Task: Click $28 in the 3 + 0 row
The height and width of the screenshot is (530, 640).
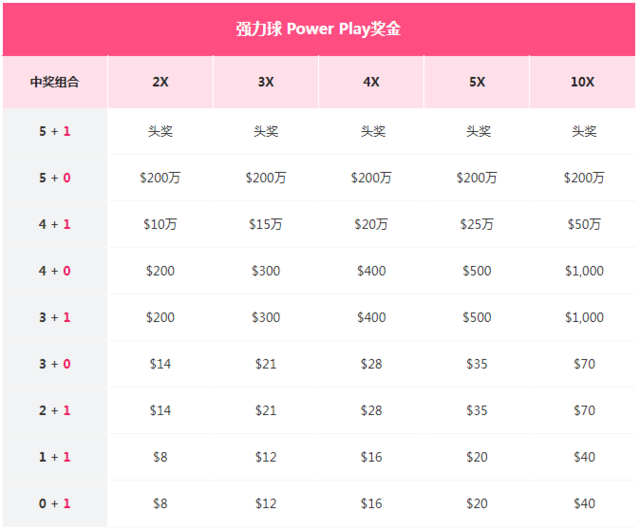Action: point(371,364)
